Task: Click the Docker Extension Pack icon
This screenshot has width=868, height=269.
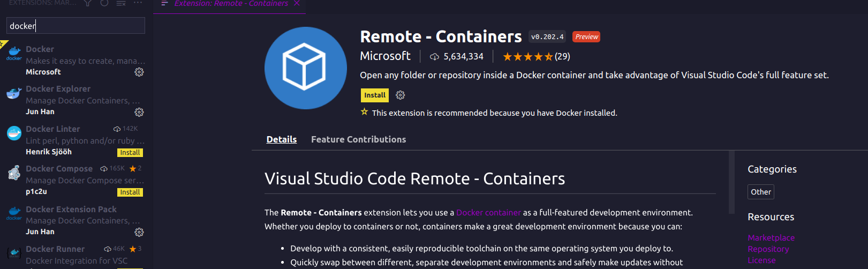Action: point(14,213)
